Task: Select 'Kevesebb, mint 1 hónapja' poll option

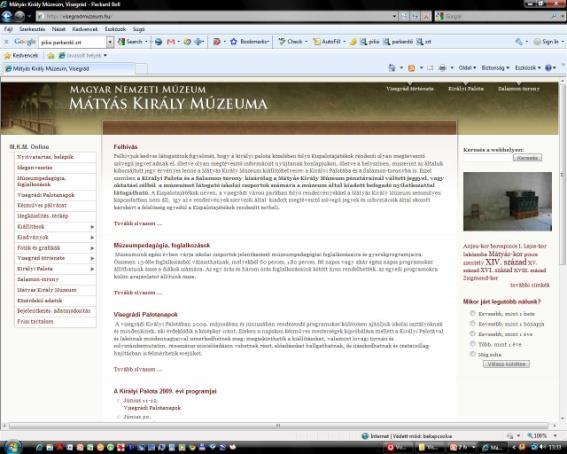Action: pos(472,324)
